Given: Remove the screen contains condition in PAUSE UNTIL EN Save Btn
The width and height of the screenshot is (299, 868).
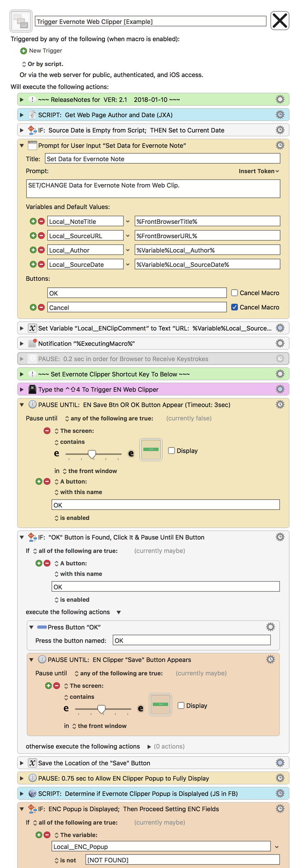Looking at the screenshot, I should 47,431.
